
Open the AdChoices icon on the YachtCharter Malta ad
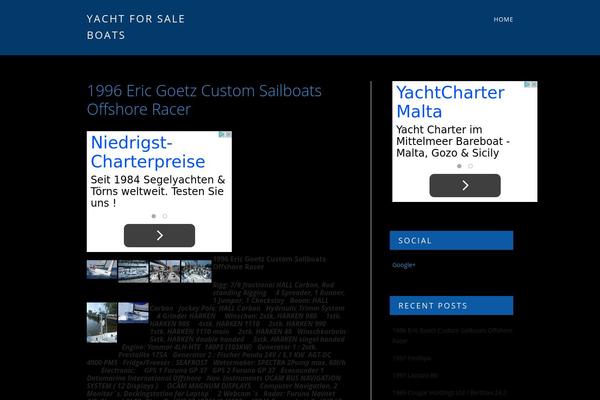point(527,84)
